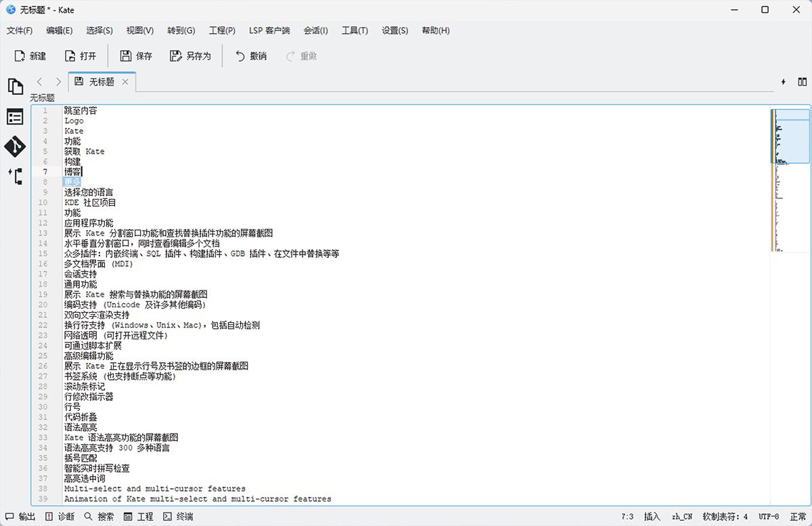812x526 pixels.
Task: Open the LSP 客户端 menu
Action: coord(270,30)
